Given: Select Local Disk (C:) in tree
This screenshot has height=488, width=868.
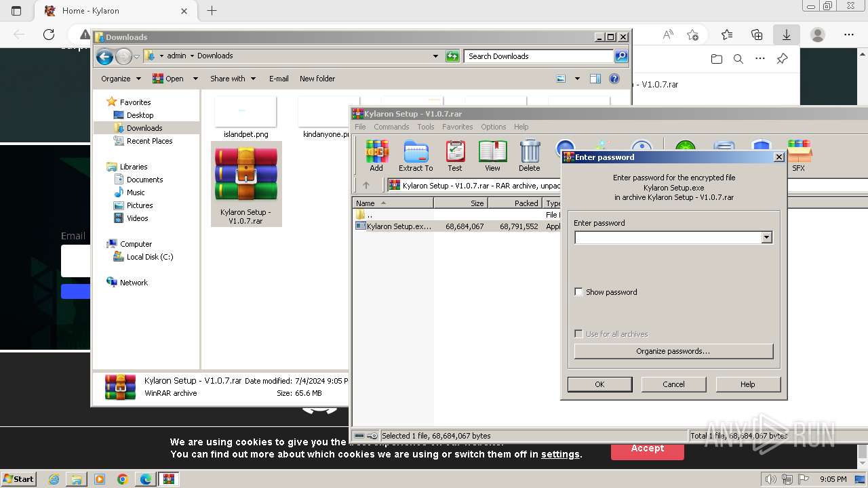Looking at the screenshot, I should (150, 257).
